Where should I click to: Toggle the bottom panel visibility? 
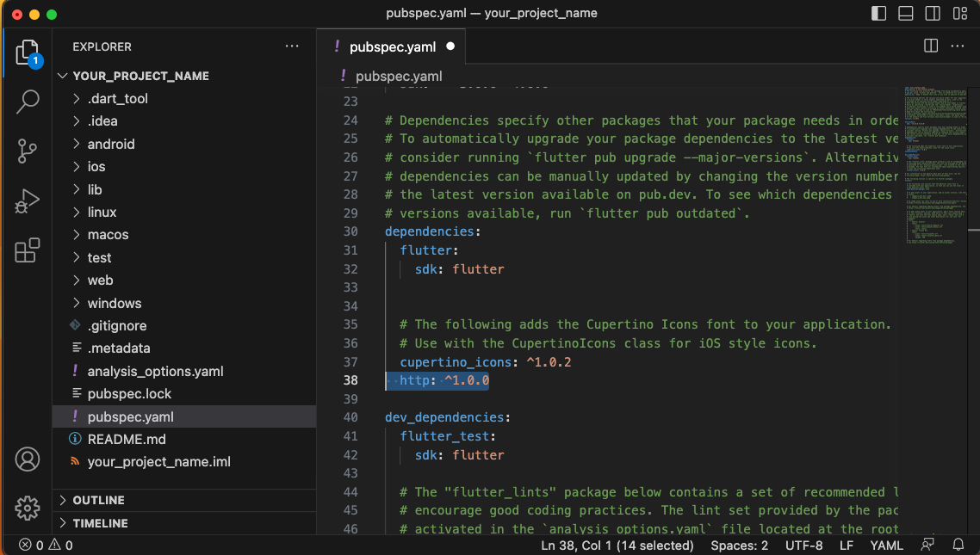906,13
